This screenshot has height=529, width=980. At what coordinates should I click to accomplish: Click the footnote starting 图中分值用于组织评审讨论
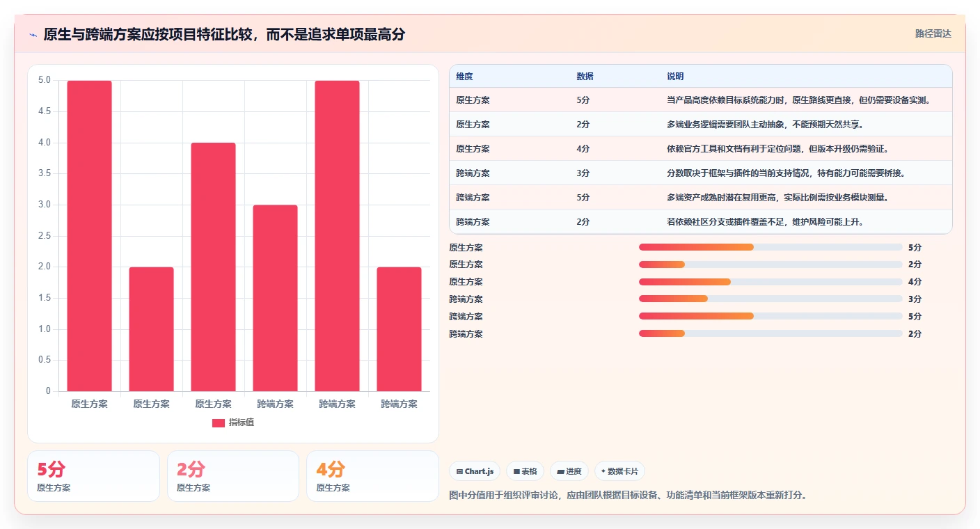pos(628,496)
